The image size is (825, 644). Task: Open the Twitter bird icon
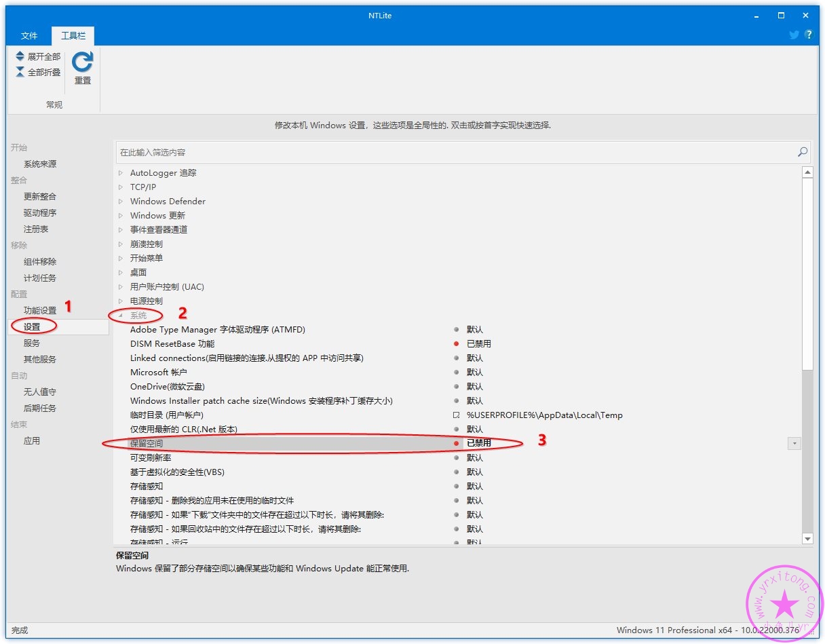coord(794,35)
